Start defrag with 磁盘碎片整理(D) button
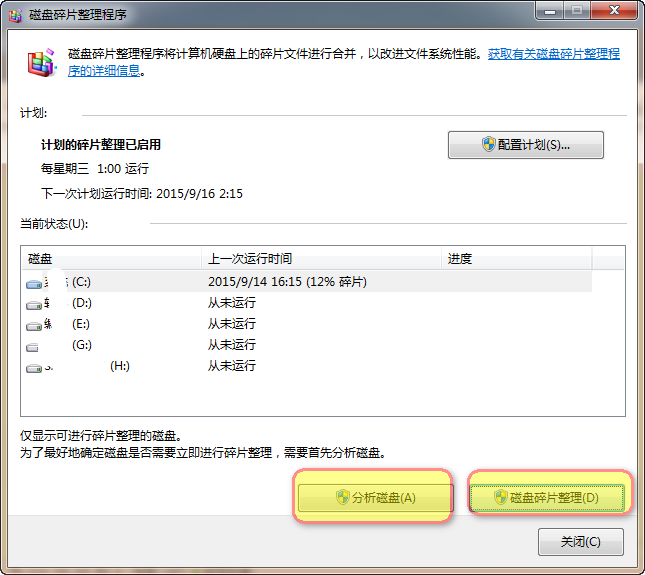 (549, 497)
